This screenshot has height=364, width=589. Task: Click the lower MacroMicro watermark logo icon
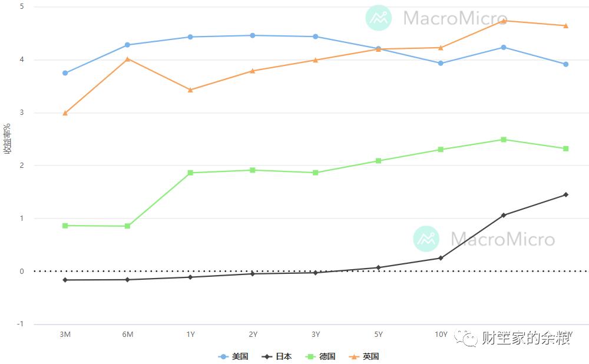[x=426, y=239]
